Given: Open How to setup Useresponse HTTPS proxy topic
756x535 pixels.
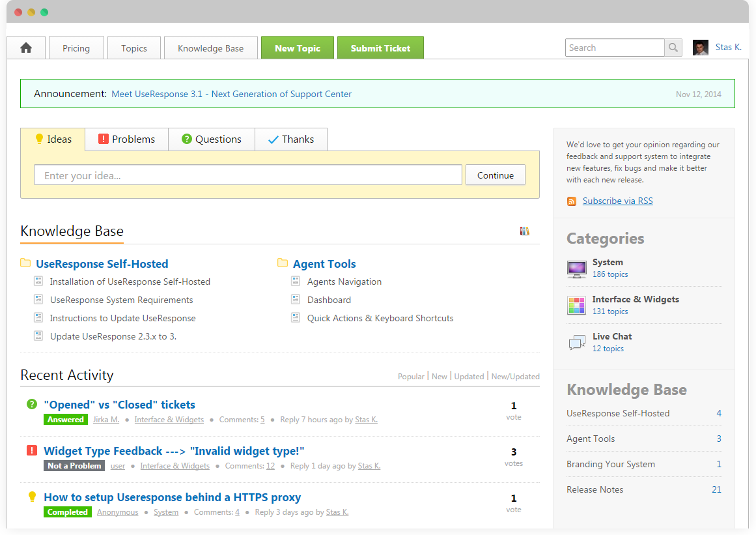Looking at the screenshot, I should [172, 497].
